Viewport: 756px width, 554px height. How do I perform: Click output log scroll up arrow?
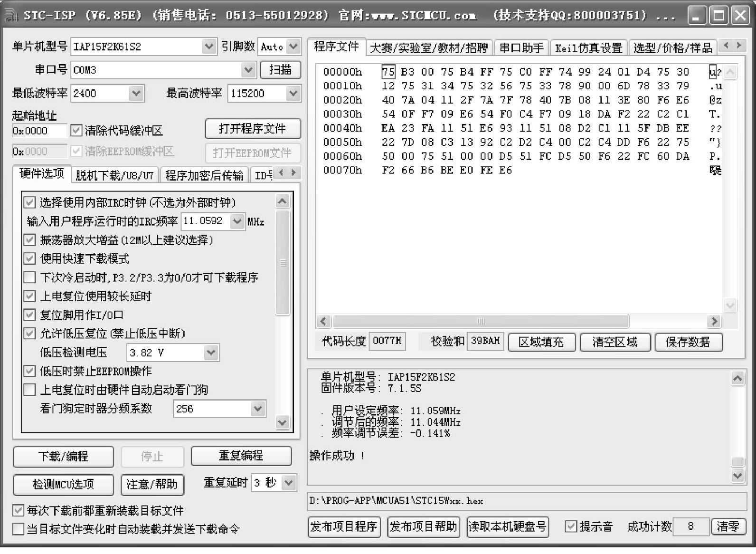pos(737,378)
